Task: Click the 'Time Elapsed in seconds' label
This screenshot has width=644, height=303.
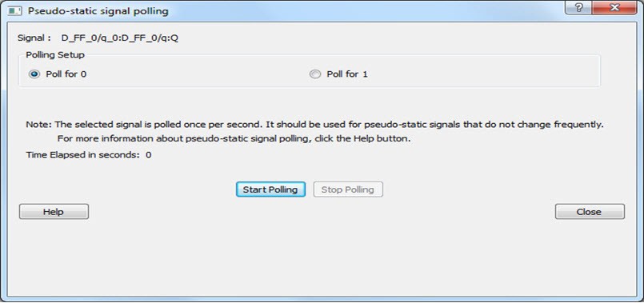Action: tap(83, 155)
